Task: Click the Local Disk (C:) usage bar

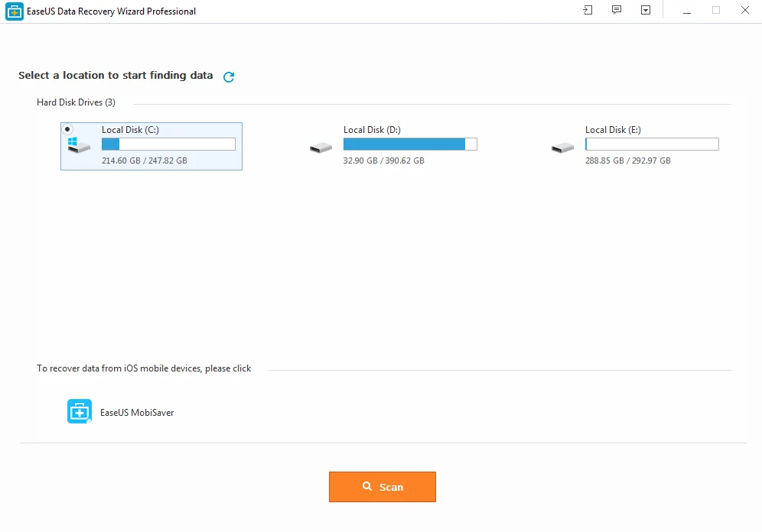Action: [168, 144]
